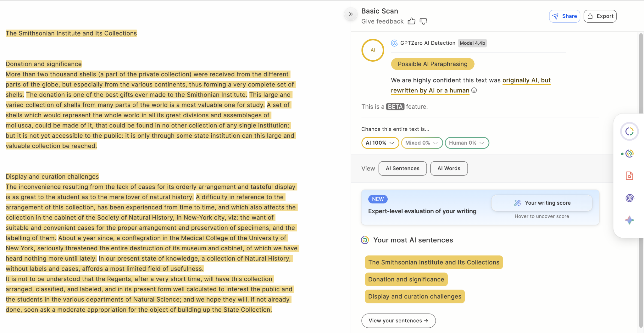Screen dimensions: 644x333
Task: Click the results panel vertical scrollbar
Action: (x=641, y=181)
